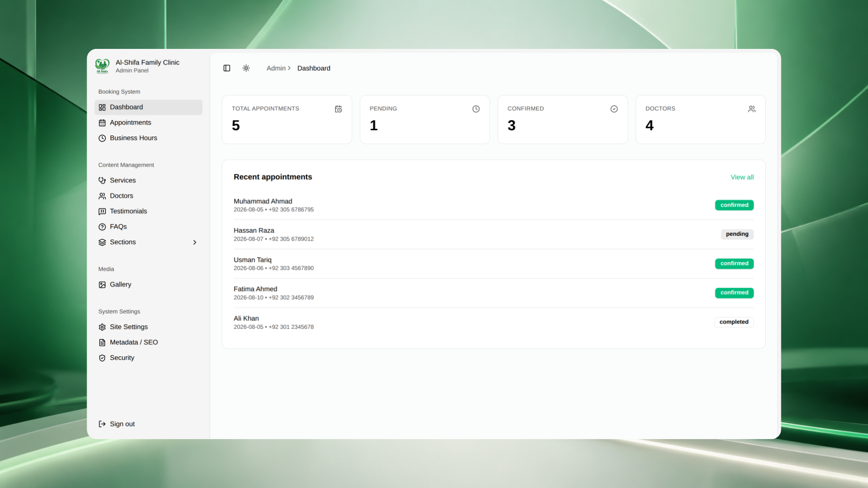Image resolution: width=868 pixels, height=488 pixels.
Task: Click the Al-Shifa Family Clinic title
Action: (147, 62)
